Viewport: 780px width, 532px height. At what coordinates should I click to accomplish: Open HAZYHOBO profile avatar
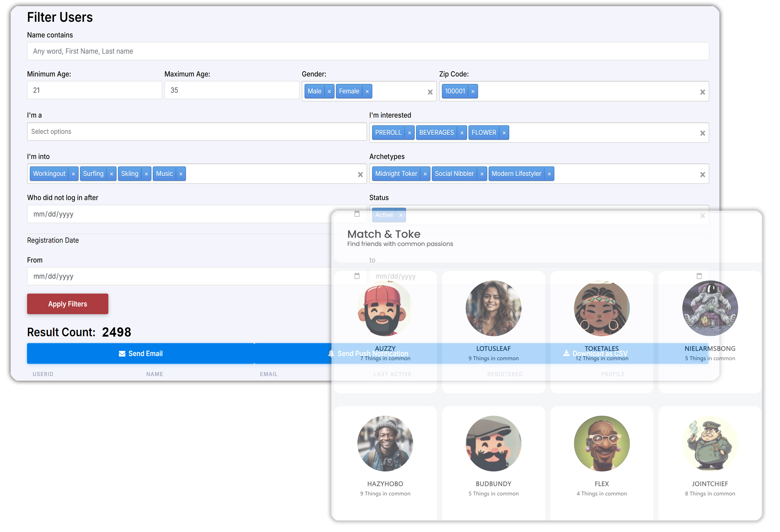(385, 443)
